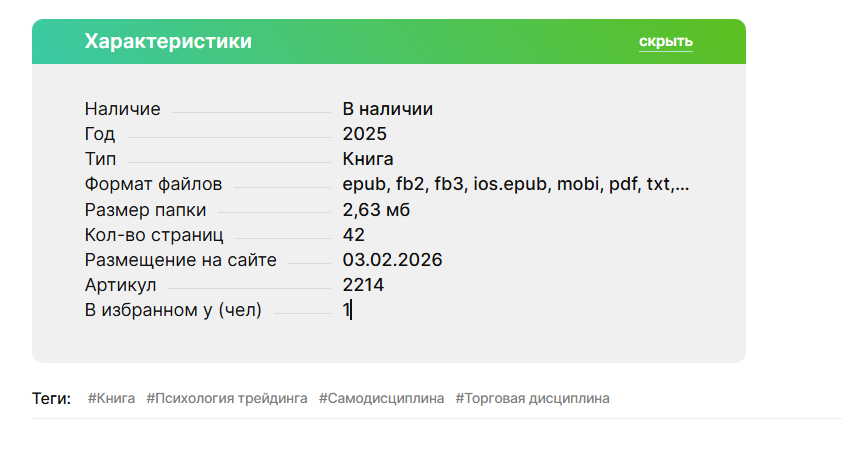The height and width of the screenshot is (449, 842).
Task: Open the #Книга tag
Action: point(111,398)
